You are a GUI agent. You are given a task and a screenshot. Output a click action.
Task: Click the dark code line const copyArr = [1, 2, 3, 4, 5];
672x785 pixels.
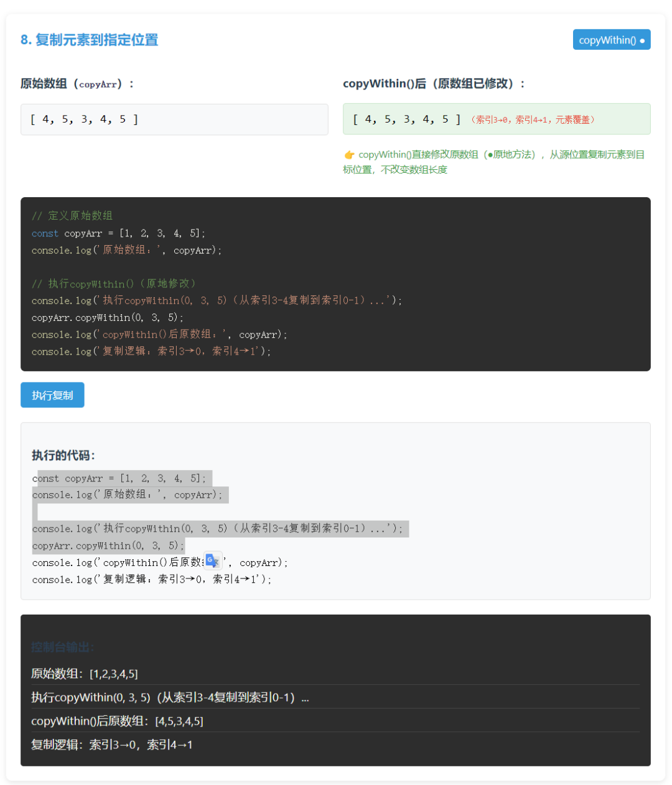pyautogui.click(x=118, y=233)
